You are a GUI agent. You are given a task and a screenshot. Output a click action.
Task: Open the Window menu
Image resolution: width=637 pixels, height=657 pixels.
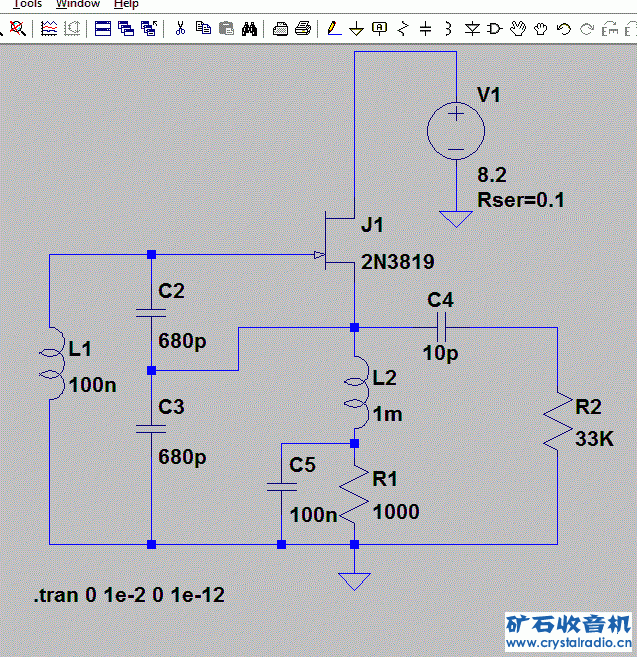[78, 4]
